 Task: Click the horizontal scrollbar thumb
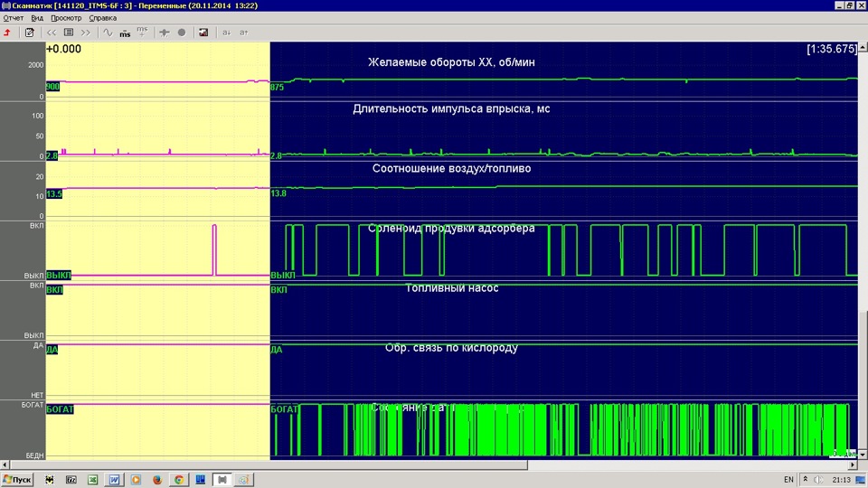(x=269, y=465)
